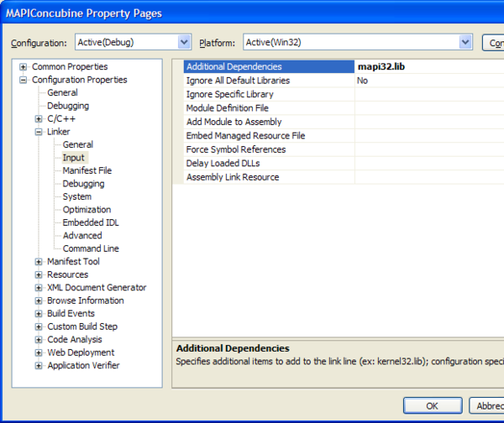Screen dimensions: 504x423
Task: Expand the Manifest Tool node
Action: [39, 262]
